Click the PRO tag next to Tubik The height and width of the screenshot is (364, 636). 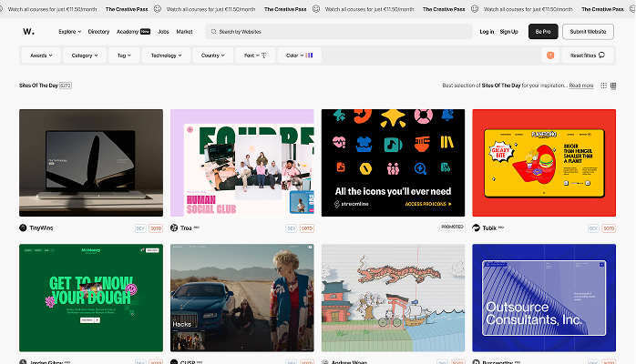point(501,227)
